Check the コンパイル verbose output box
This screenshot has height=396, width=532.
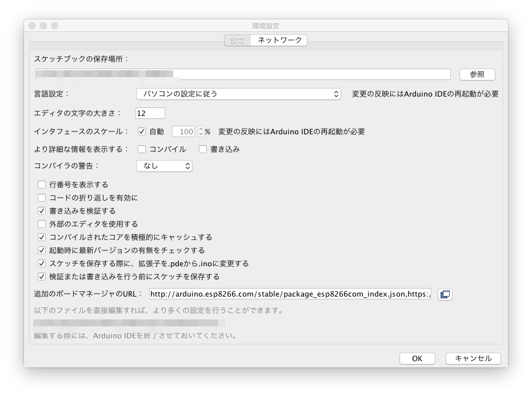pyautogui.click(x=142, y=149)
